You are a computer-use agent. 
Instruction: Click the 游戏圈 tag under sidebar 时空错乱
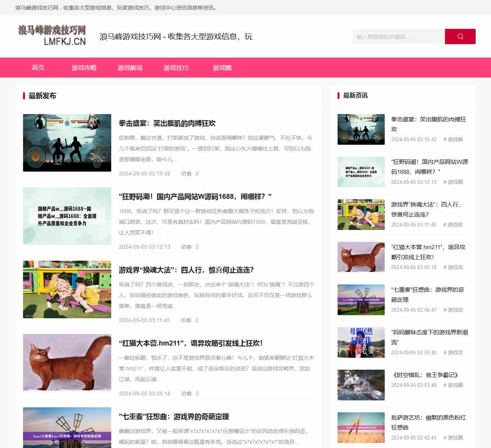tap(453, 385)
